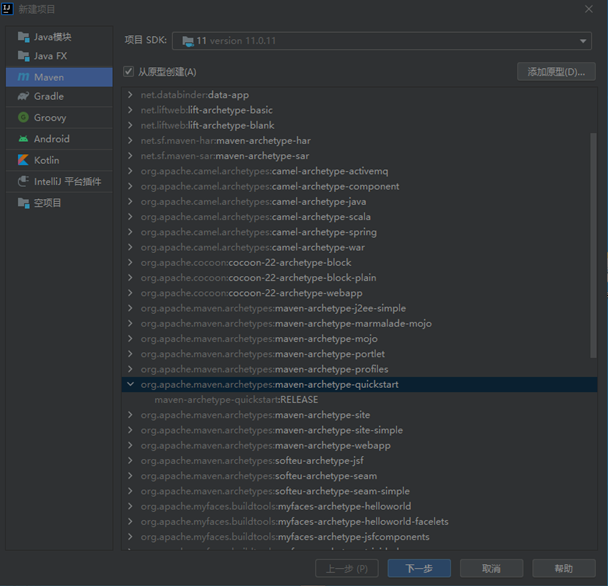Select the empty project (空项目) icon
Viewport: 608px width, 586px height.
[x=23, y=202]
